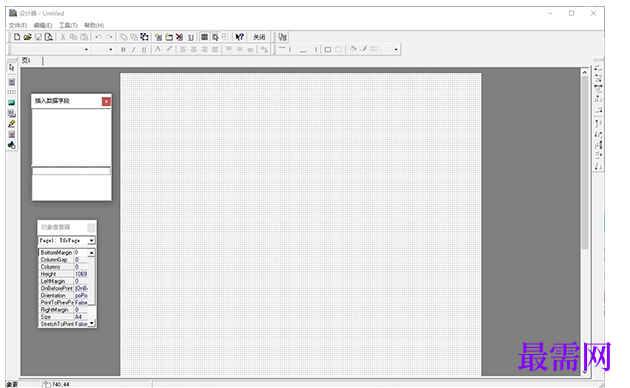The image size is (630, 388).
Task: Insert a band using the dotted band icon
Action: pos(12,92)
